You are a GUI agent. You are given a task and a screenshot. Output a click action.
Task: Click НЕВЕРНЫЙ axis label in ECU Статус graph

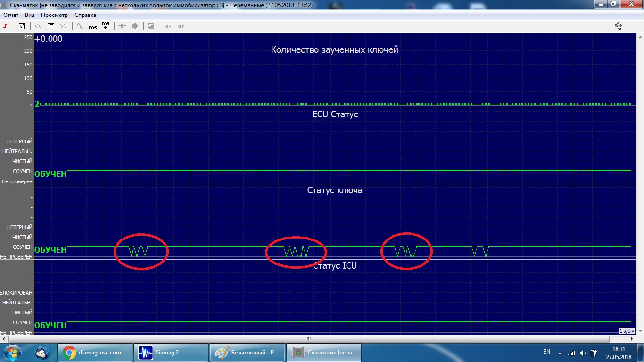[x=20, y=141]
